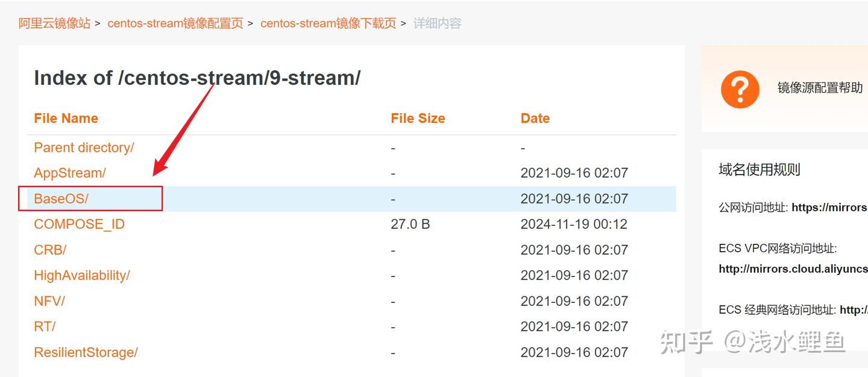Open the ResilientStorage/ directory
Viewport: 868px width, 377px height.
pos(86,352)
